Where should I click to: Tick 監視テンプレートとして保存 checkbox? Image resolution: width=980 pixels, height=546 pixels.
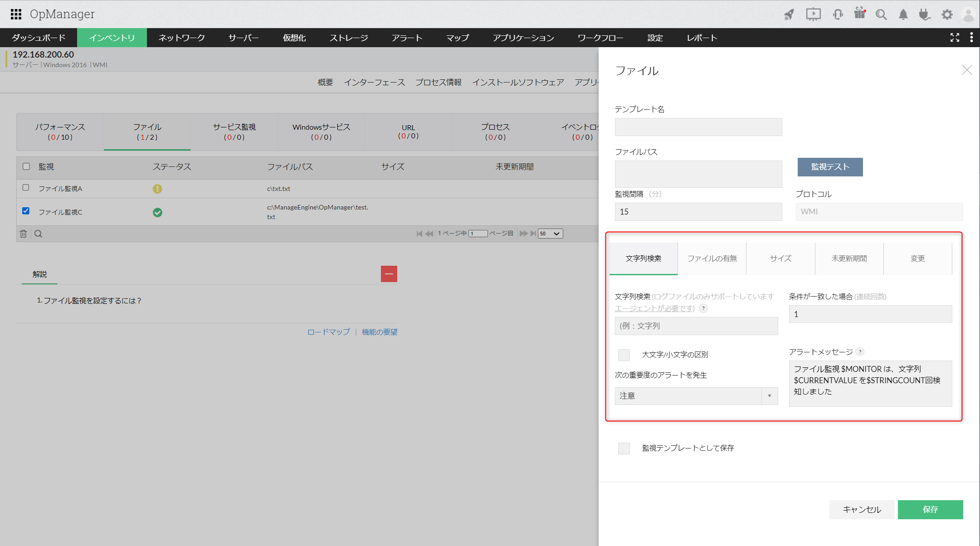click(x=624, y=448)
